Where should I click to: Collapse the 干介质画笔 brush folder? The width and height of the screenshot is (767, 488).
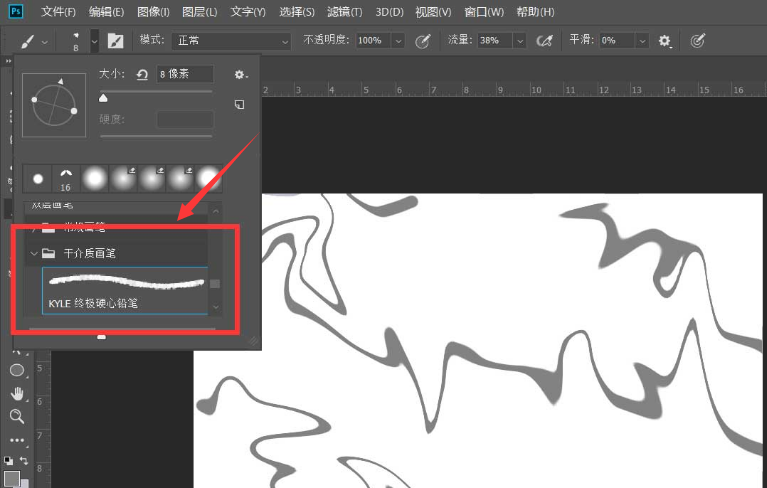pyautogui.click(x=33, y=254)
